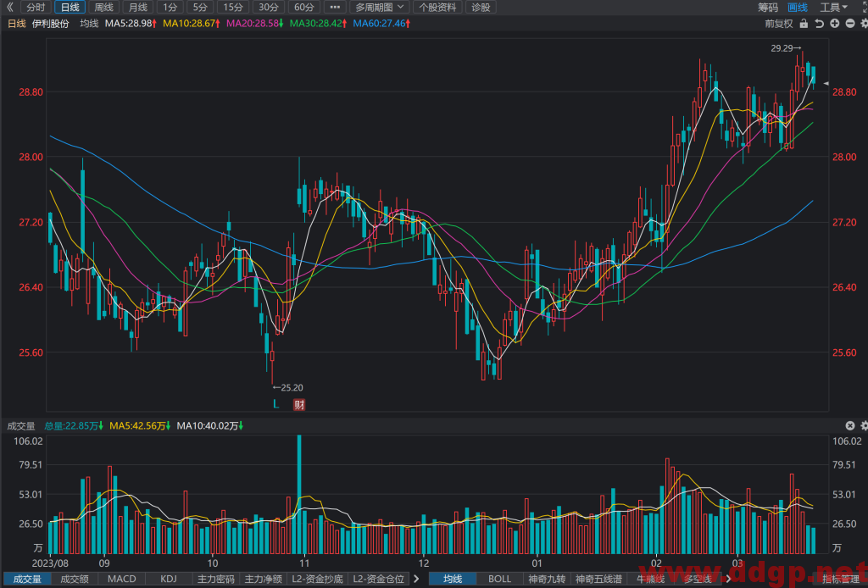Select 成交额 turnover indicator
This screenshot has width=868, height=588.
click(x=75, y=579)
